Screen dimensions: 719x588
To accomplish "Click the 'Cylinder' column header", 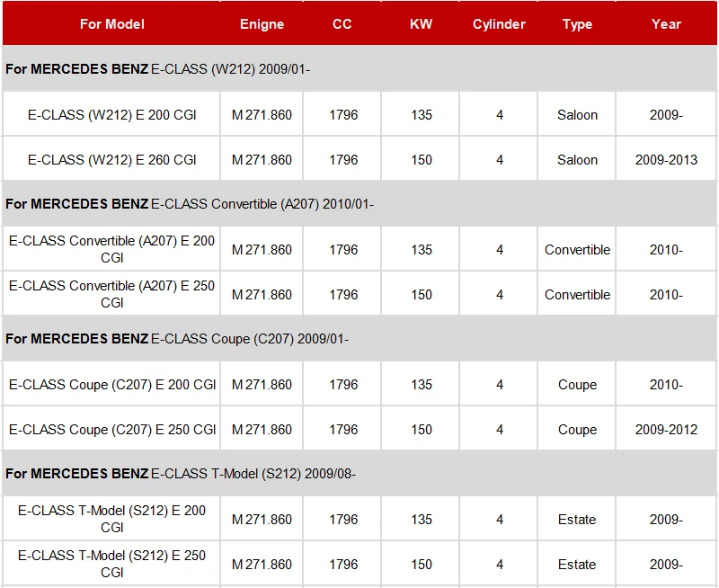I will [x=499, y=24].
